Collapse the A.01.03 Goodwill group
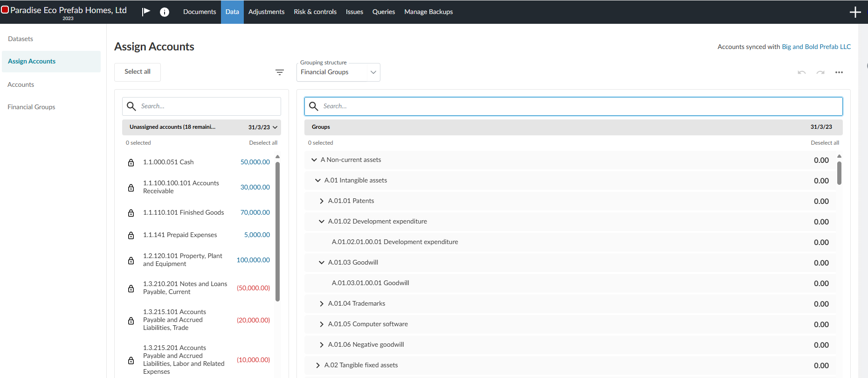Screen dimensions: 868x378 (322, 263)
